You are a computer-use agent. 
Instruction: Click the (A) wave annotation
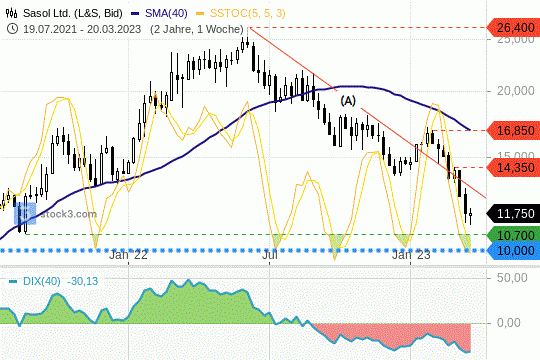tap(348, 101)
